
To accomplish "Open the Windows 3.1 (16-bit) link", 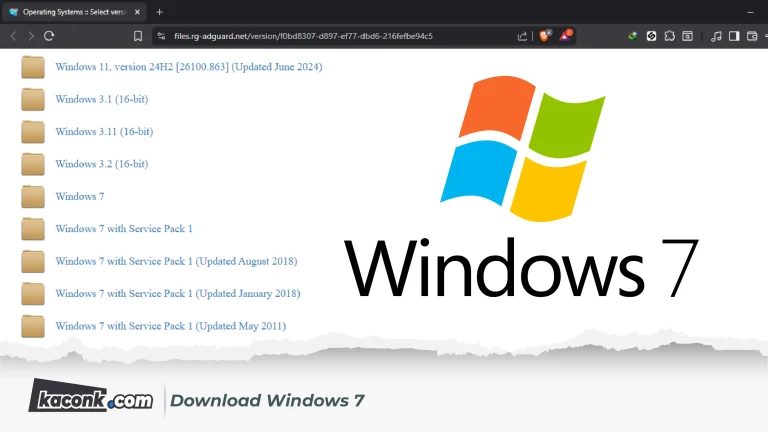I will point(101,99).
